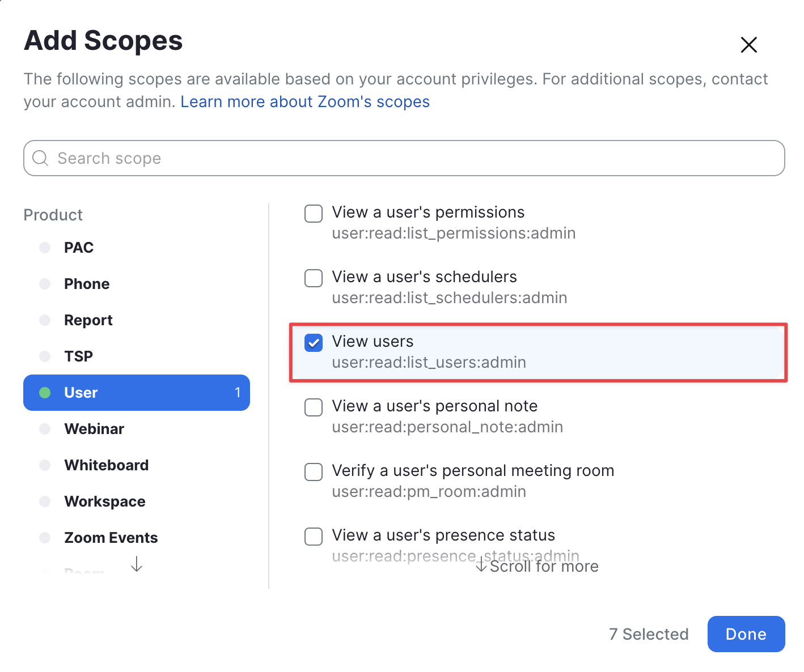Viewport: 804px width, 672px height.
Task: Enable View a user's permissions checkbox
Action: [314, 214]
